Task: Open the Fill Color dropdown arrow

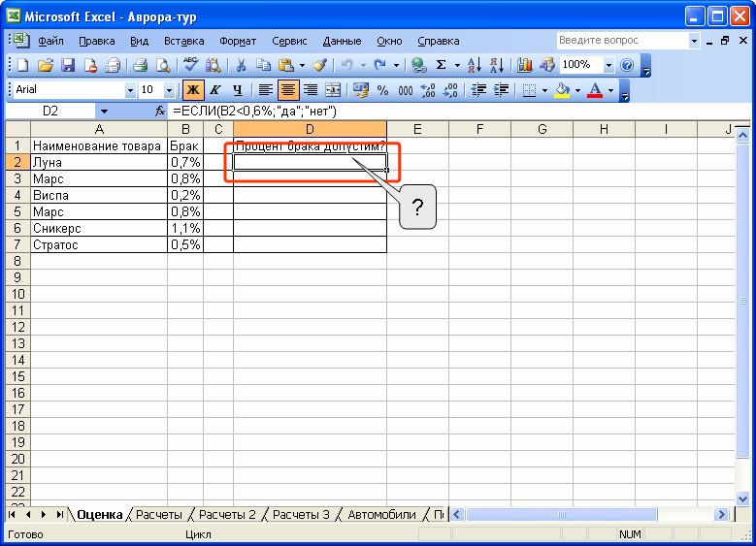Action: point(577,90)
